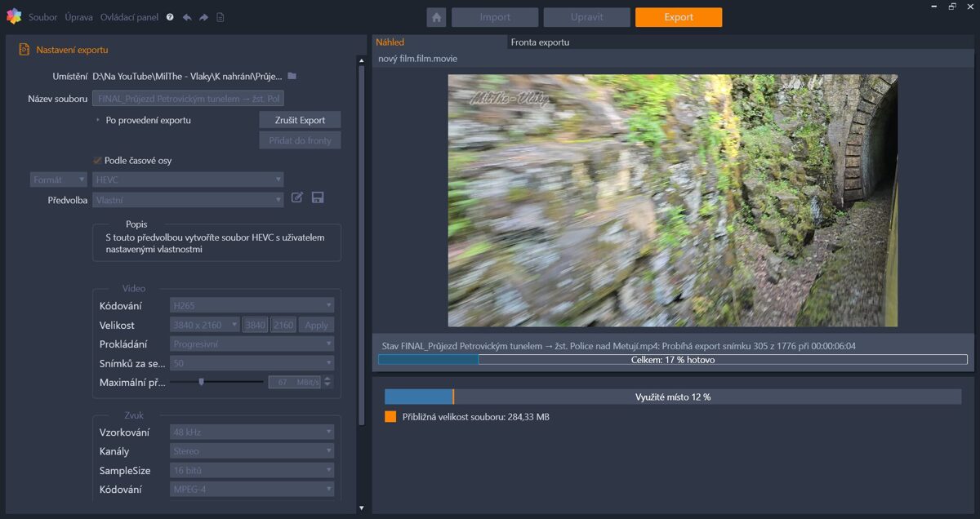The width and height of the screenshot is (980, 519).
Task: Browse export location with folder icon
Action: click(292, 76)
